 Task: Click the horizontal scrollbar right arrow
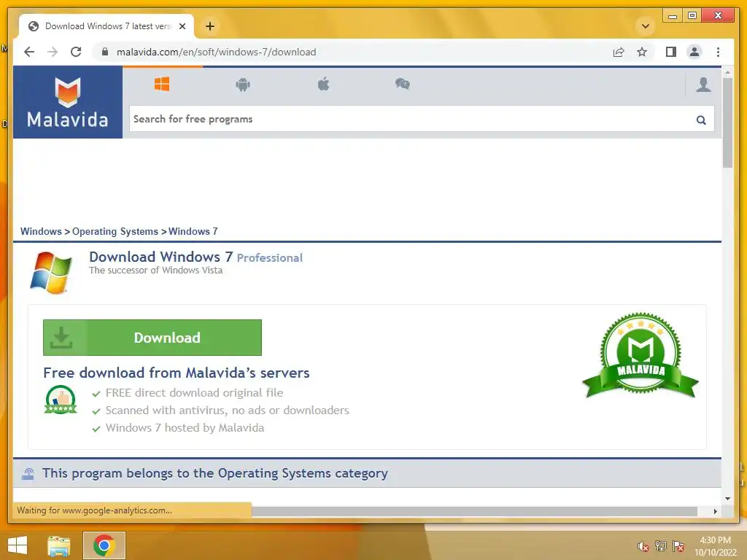pos(715,511)
